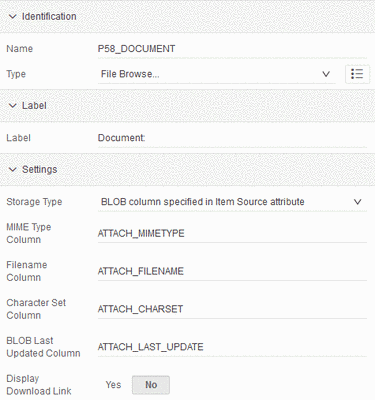Click the BLOB Last Updated Column field
The height and width of the screenshot is (400, 375).
[x=232, y=347]
